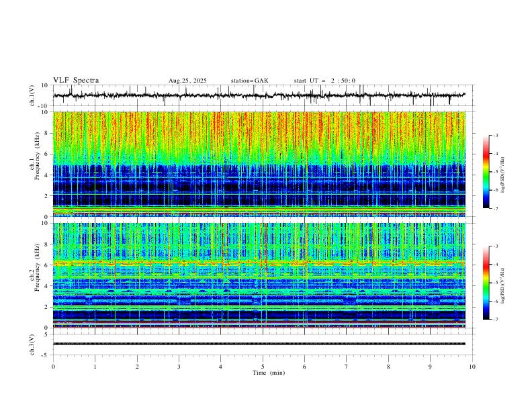Viewport: 532px width, 411px height.
Task: Click time axis tick label "10"
Action: (472, 367)
